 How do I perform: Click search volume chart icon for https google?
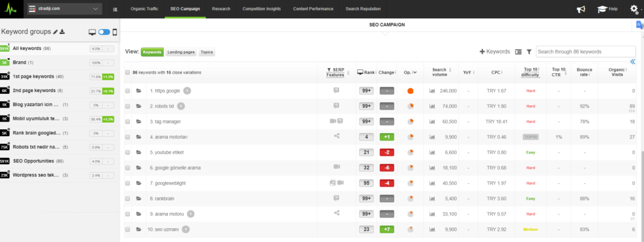432,91
